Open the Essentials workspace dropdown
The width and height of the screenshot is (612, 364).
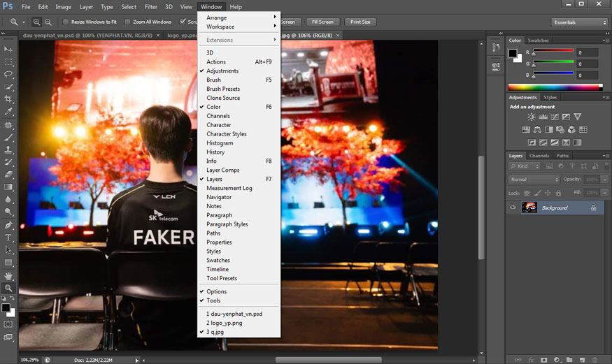point(579,22)
